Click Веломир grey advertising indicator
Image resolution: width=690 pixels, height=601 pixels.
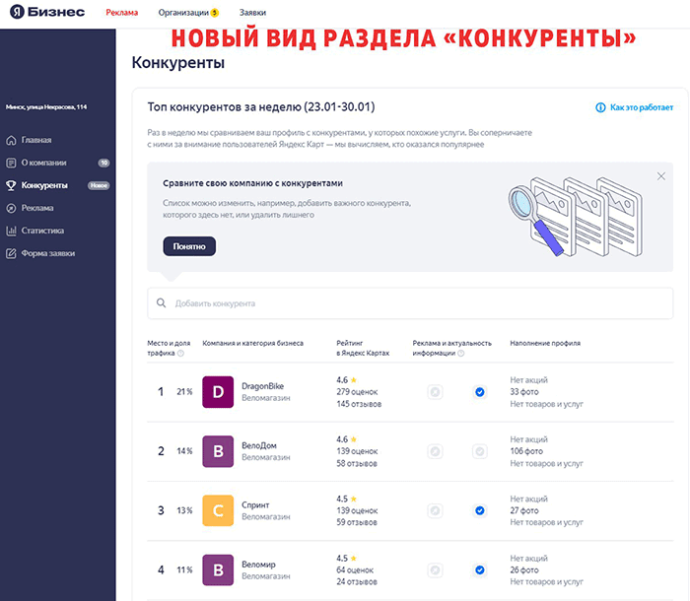pyautogui.click(x=435, y=570)
